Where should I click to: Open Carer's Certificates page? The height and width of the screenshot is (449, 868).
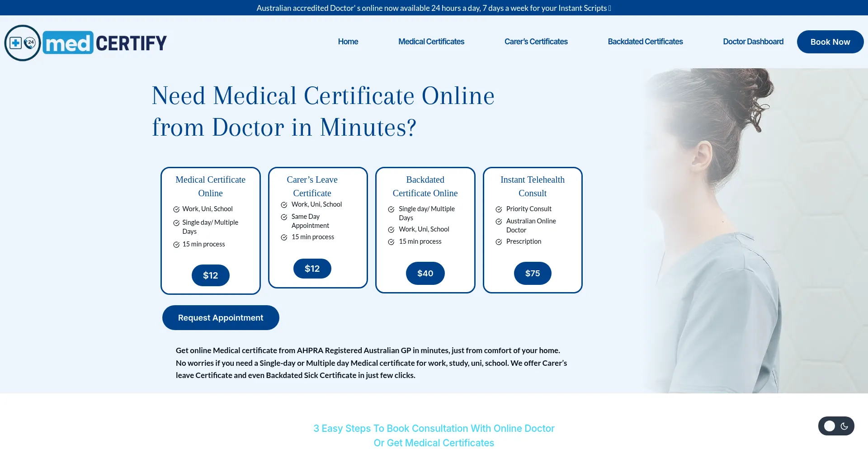point(536,42)
